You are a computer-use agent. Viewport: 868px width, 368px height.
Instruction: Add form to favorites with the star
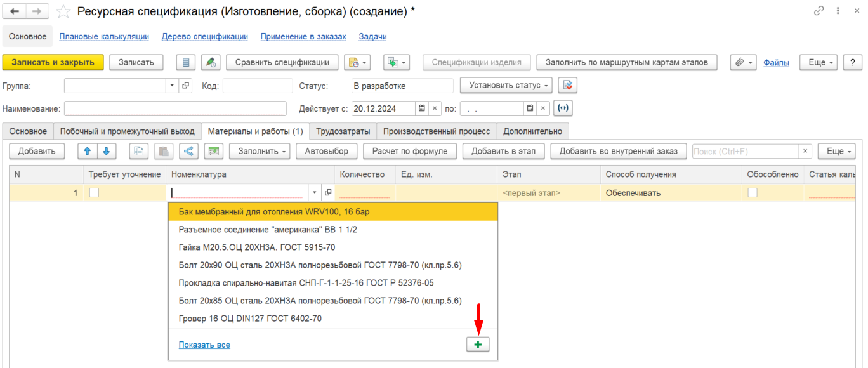click(x=63, y=11)
